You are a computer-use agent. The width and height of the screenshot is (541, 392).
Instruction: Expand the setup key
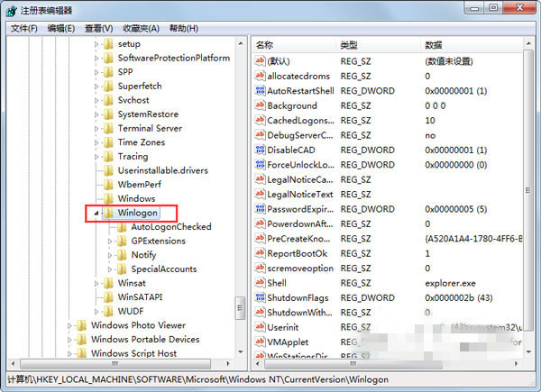96,44
